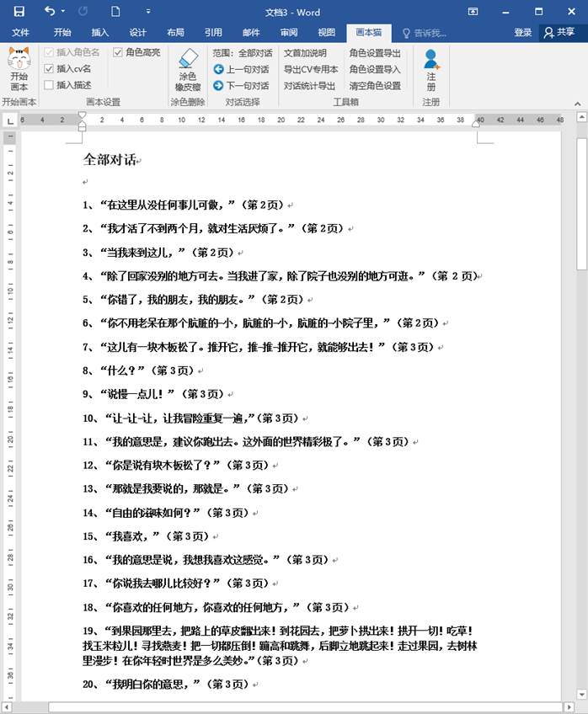The height and width of the screenshot is (714, 588).
Task: Click 导出CV专用本 button
Action: coord(311,69)
